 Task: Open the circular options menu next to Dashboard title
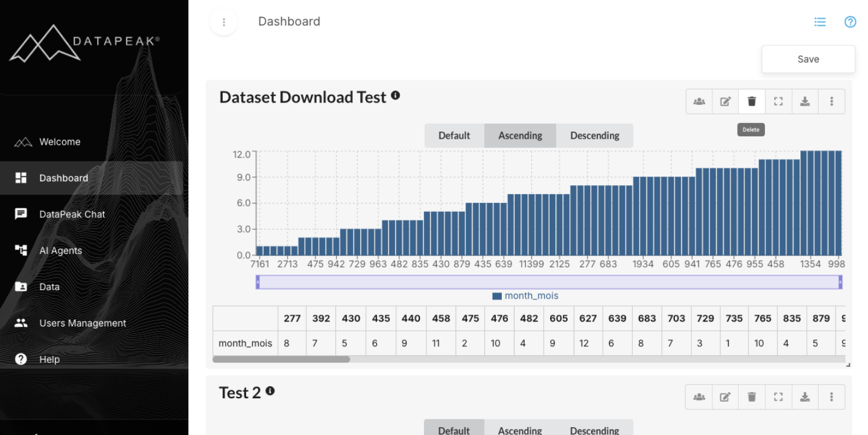[x=223, y=22]
